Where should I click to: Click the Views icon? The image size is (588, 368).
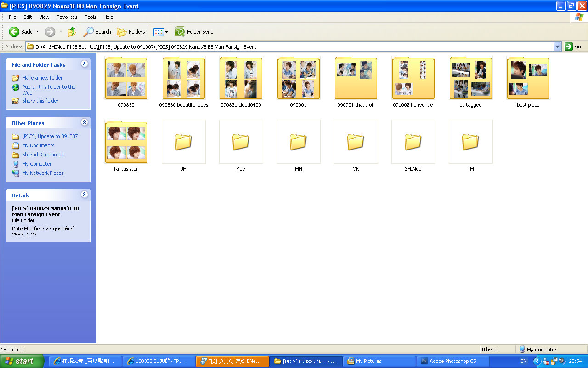[158, 32]
